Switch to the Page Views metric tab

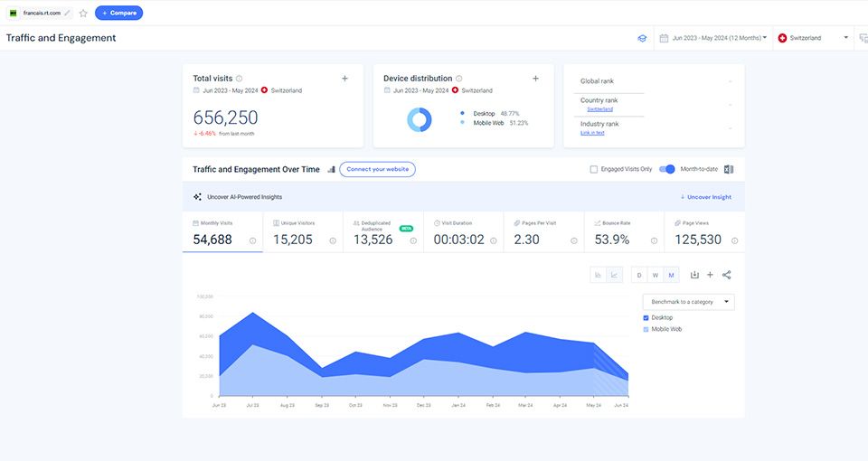pos(703,234)
